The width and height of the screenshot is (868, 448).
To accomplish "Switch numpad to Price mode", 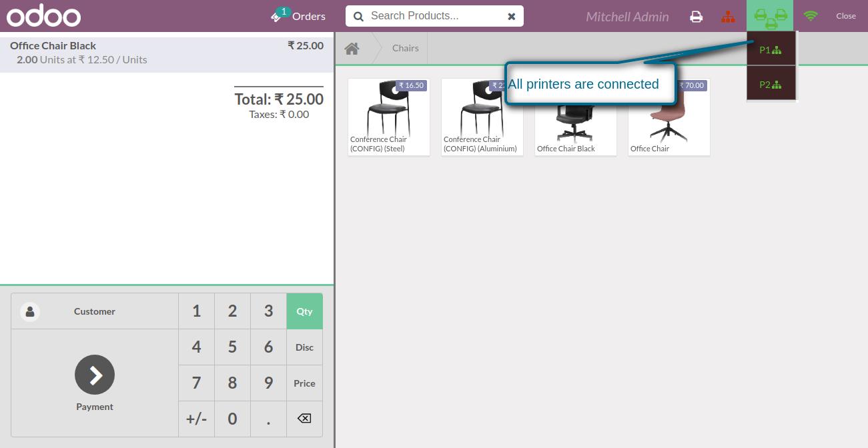I will (304, 383).
